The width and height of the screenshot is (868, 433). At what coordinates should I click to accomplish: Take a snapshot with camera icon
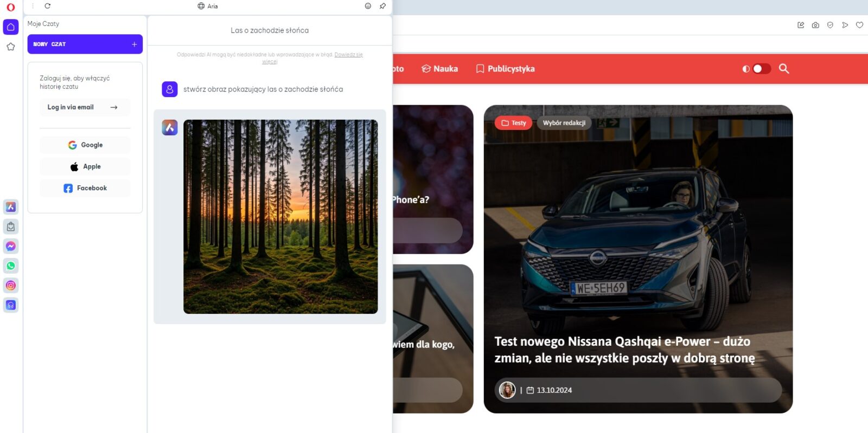click(x=815, y=25)
